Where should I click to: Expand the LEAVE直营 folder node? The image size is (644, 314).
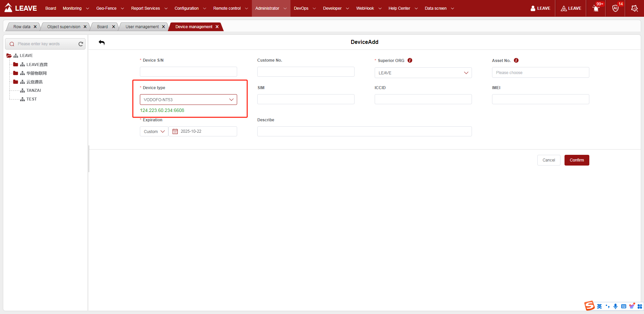click(15, 64)
